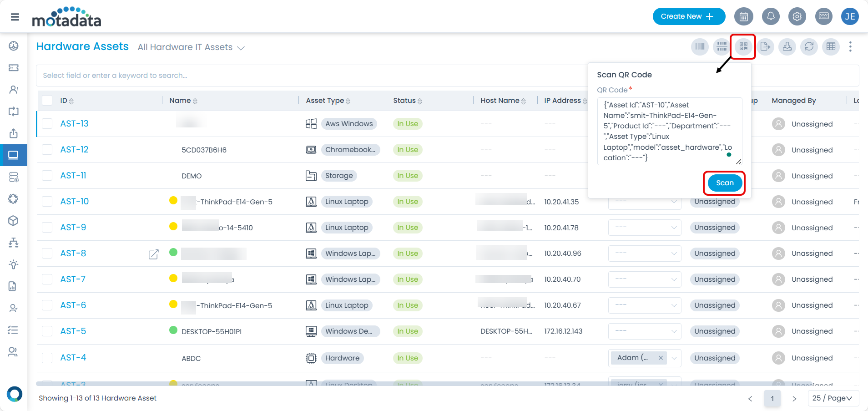Click the refresh icon in toolbar
This screenshot has height=411, width=868.
[x=809, y=46]
